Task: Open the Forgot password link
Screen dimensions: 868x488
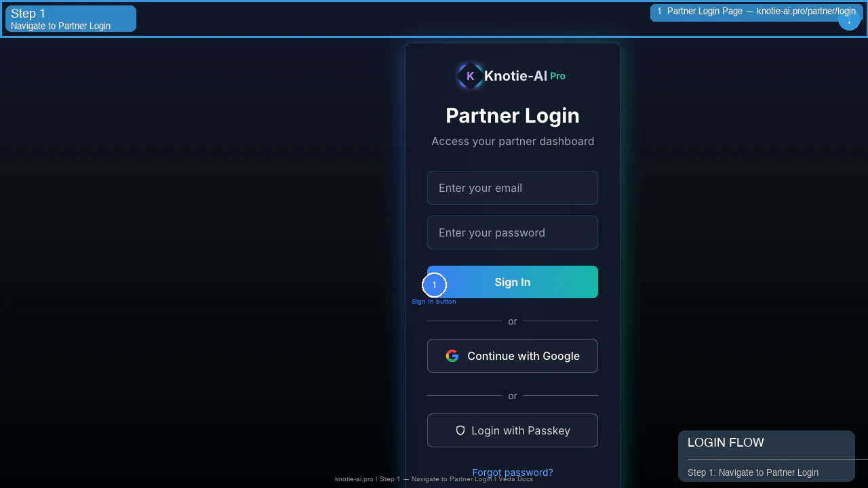Action: [x=513, y=472]
